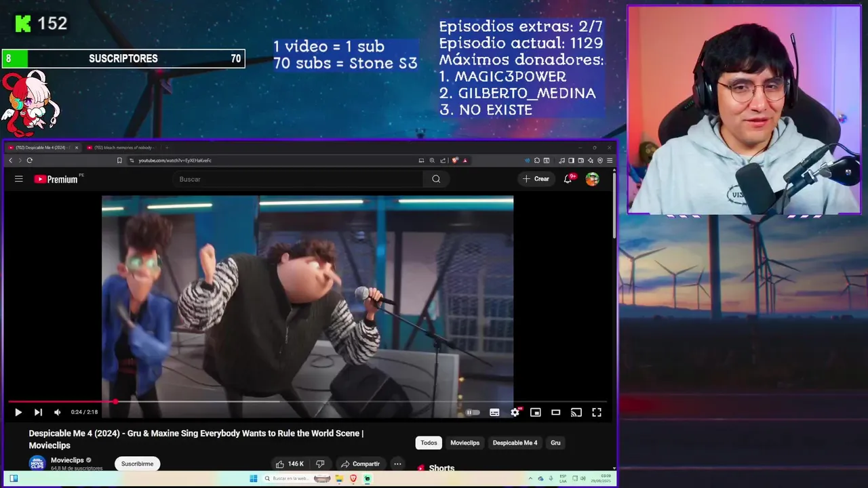Screen dimensions: 868x488
Task: Select the Despicable Me 4 chip
Action: pos(515,443)
